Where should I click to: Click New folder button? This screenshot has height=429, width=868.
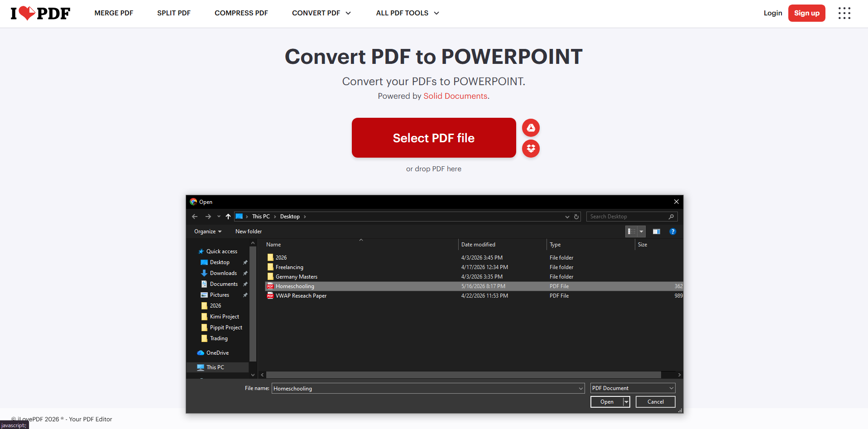click(249, 231)
